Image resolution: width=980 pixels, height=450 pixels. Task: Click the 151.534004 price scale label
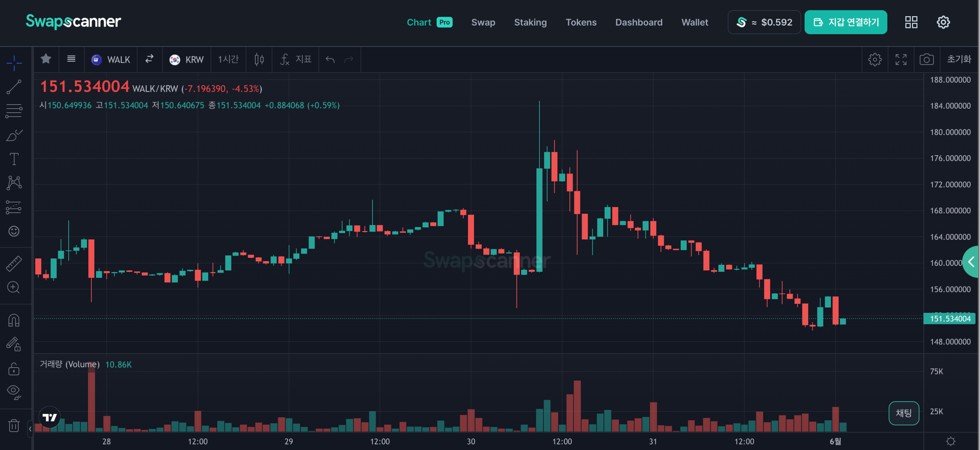[950, 319]
